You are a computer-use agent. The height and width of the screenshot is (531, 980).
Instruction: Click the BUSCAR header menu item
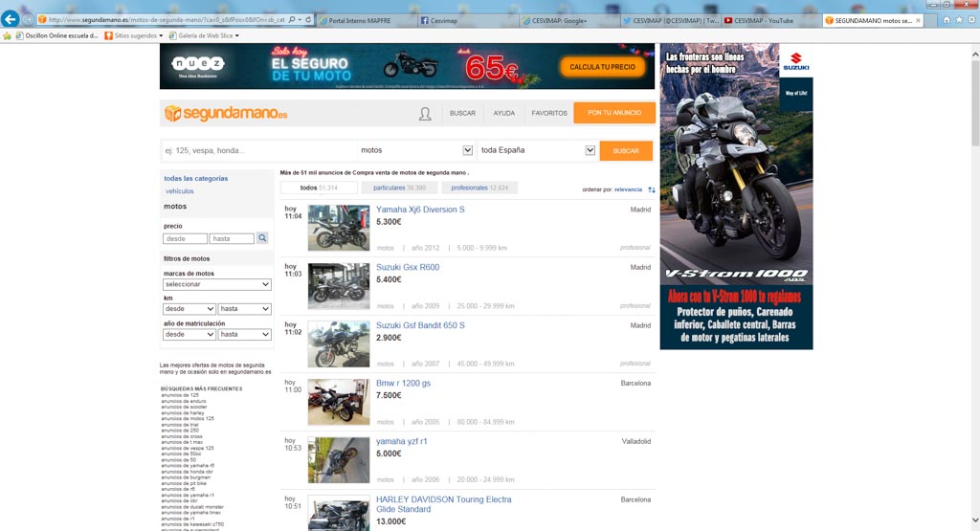462,113
